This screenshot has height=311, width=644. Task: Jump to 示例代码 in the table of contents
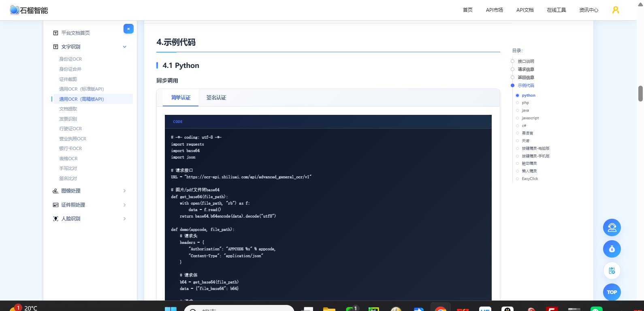click(x=526, y=86)
